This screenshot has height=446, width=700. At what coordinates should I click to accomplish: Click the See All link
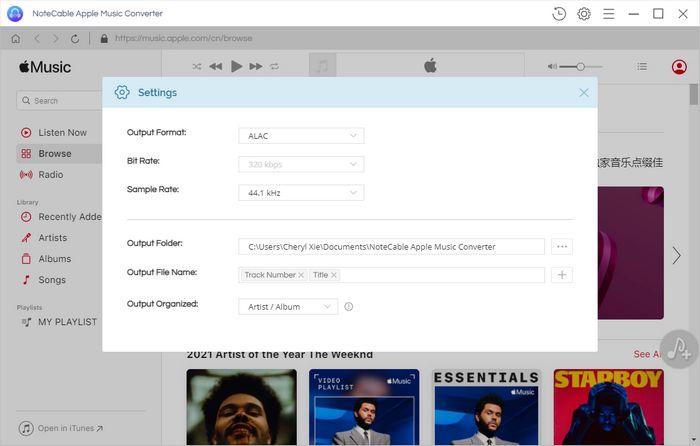[646, 354]
